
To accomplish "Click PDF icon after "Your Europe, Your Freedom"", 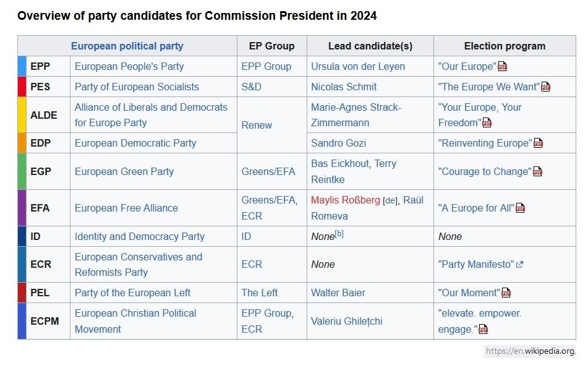I will 487,123.
